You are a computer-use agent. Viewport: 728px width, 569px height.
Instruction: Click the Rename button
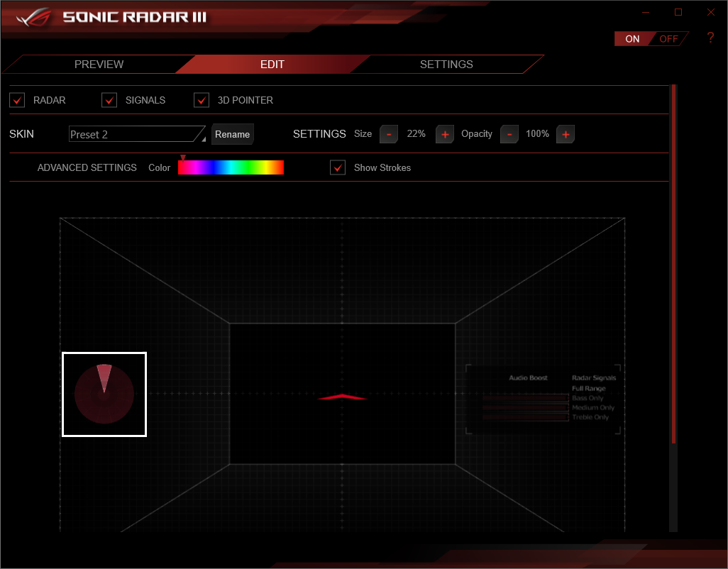pyautogui.click(x=232, y=134)
